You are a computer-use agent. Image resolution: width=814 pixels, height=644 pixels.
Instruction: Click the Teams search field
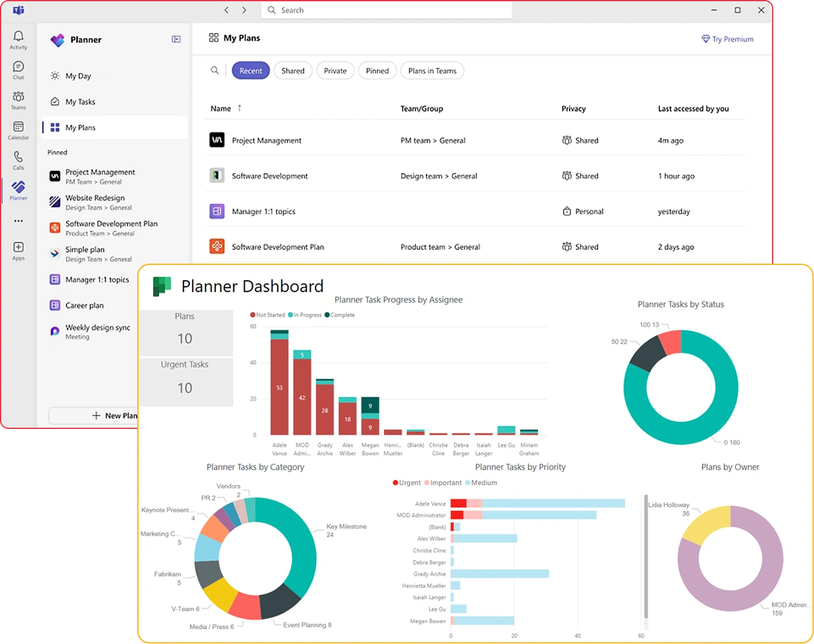(x=387, y=10)
